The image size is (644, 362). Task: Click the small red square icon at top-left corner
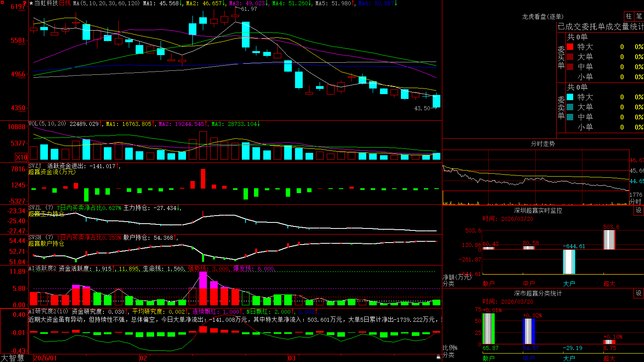click(1, 1)
